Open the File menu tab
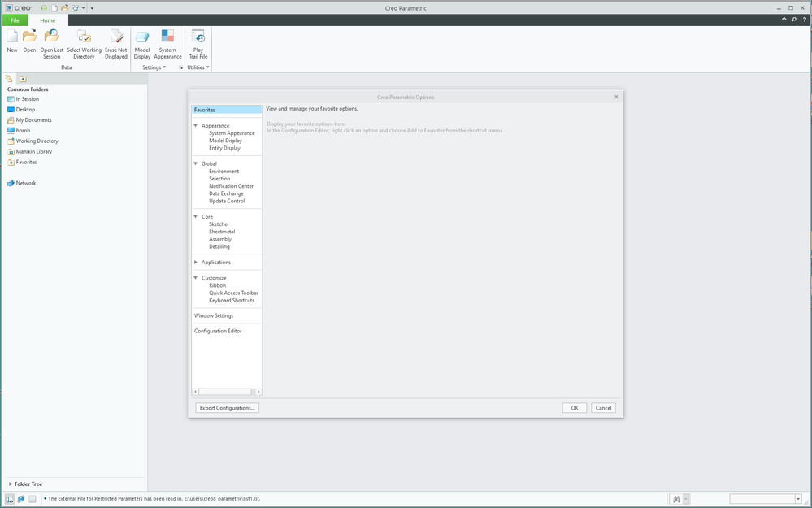Image resolution: width=812 pixels, height=508 pixels. coord(15,20)
